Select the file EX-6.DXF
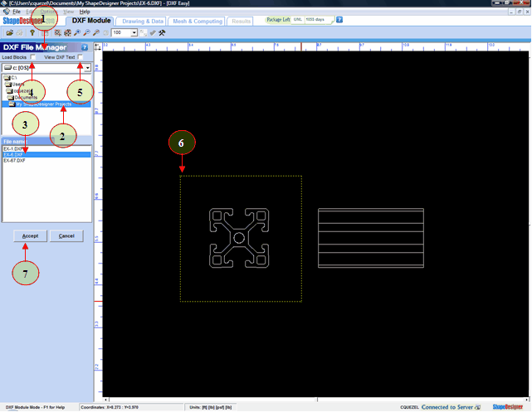This screenshot has width=532, height=412. tap(46, 154)
